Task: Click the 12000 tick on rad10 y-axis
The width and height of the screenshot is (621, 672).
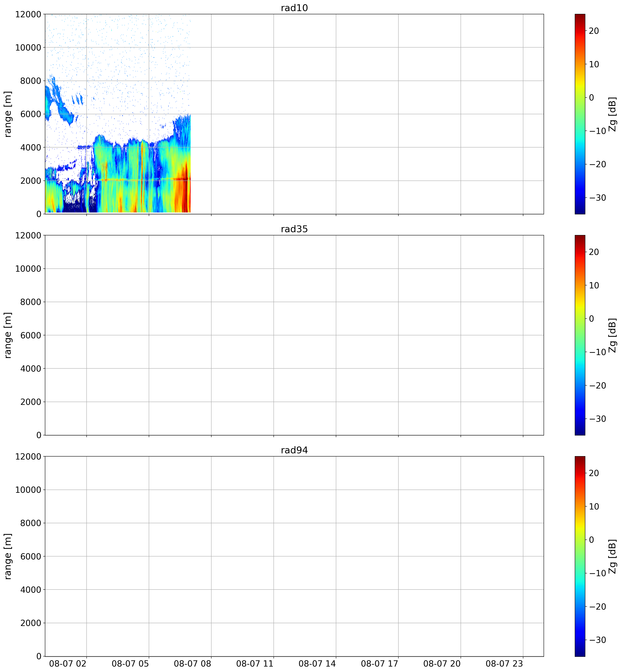Action: pyautogui.click(x=28, y=14)
